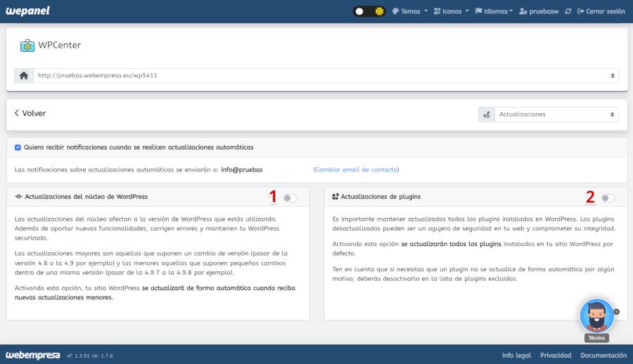Click the webempresa footer logo

point(32,355)
